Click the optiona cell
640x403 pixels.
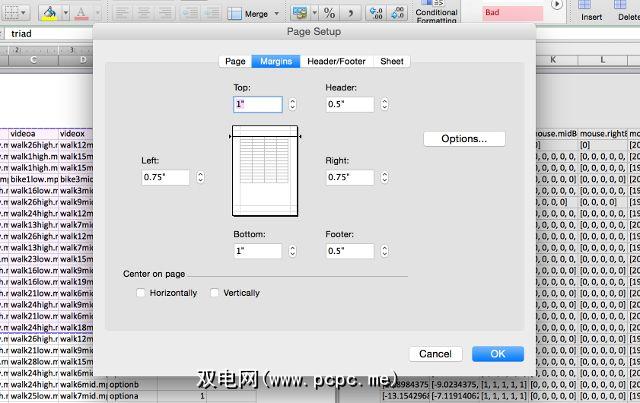(132, 396)
